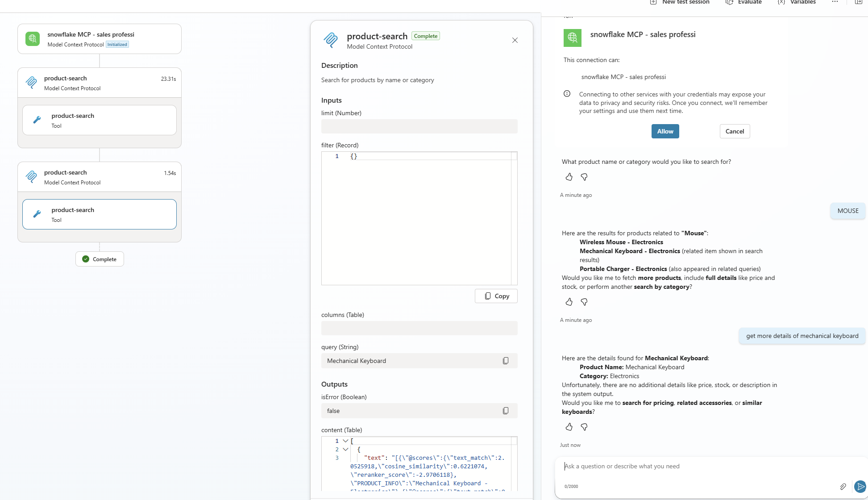The width and height of the screenshot is (868, 500).
Task: Allow the snowflake MCP connection
Action: tap(665, 131)
